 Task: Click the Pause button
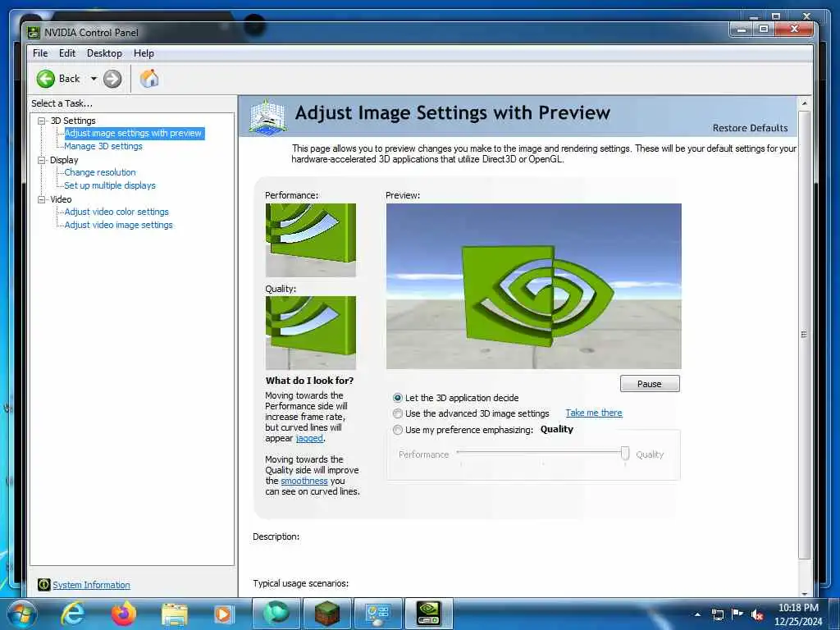click(x=650, y=384)
